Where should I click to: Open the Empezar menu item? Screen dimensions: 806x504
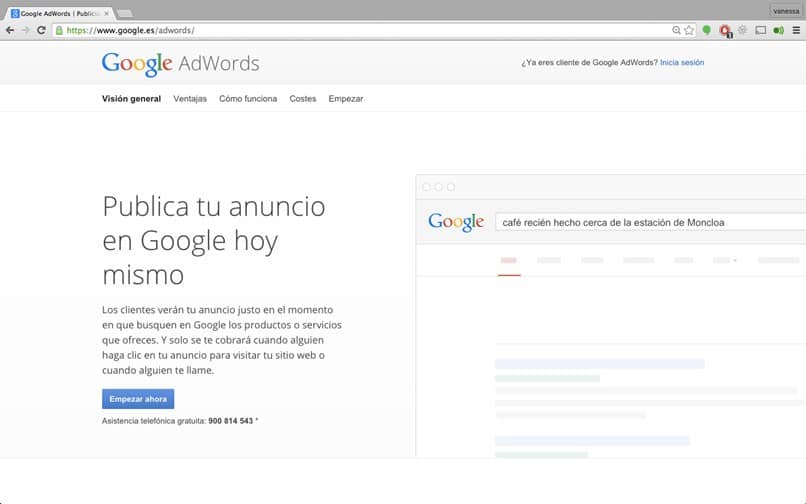click(x=346, y=99)
